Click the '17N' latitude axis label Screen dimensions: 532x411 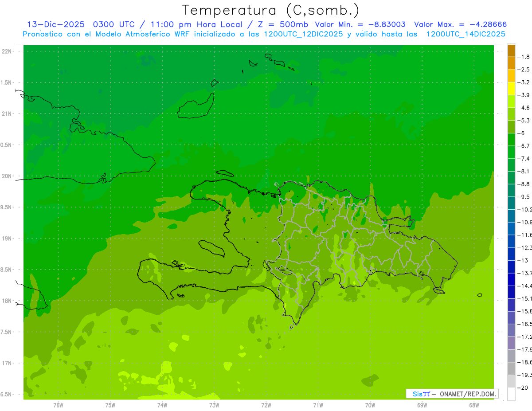tap(7, 363)
